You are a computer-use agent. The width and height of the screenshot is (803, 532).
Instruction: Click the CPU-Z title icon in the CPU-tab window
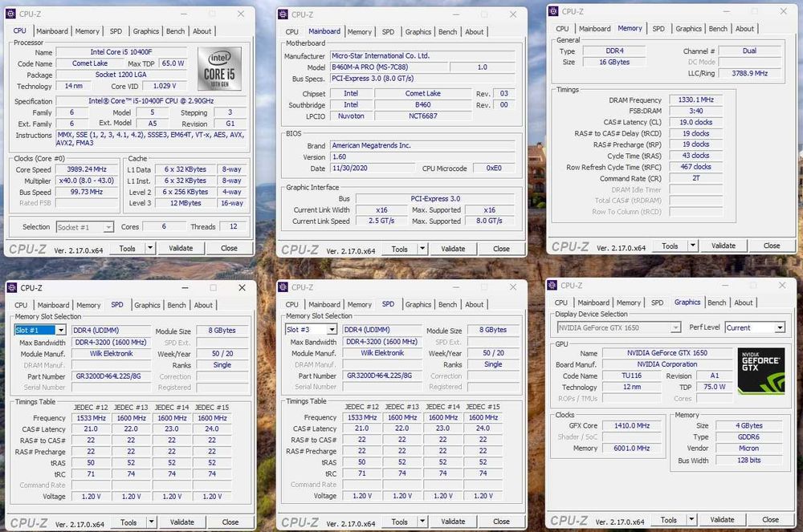point(11,14)
